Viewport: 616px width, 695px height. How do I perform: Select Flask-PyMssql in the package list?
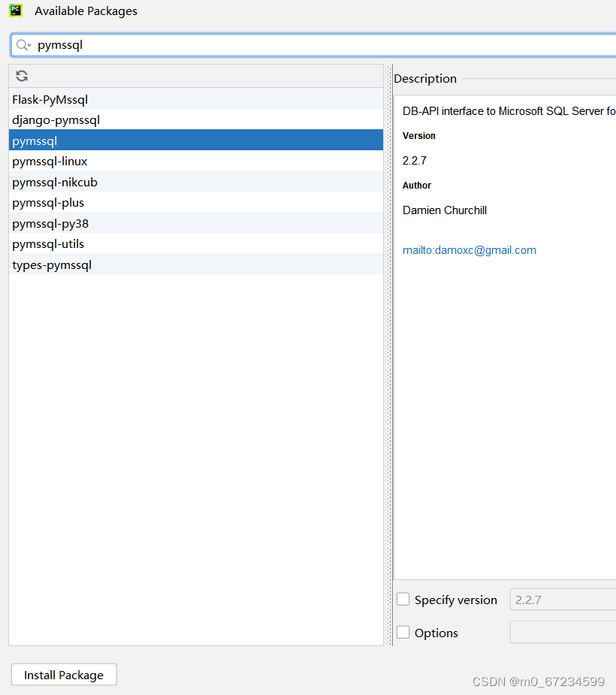(196, 99)
